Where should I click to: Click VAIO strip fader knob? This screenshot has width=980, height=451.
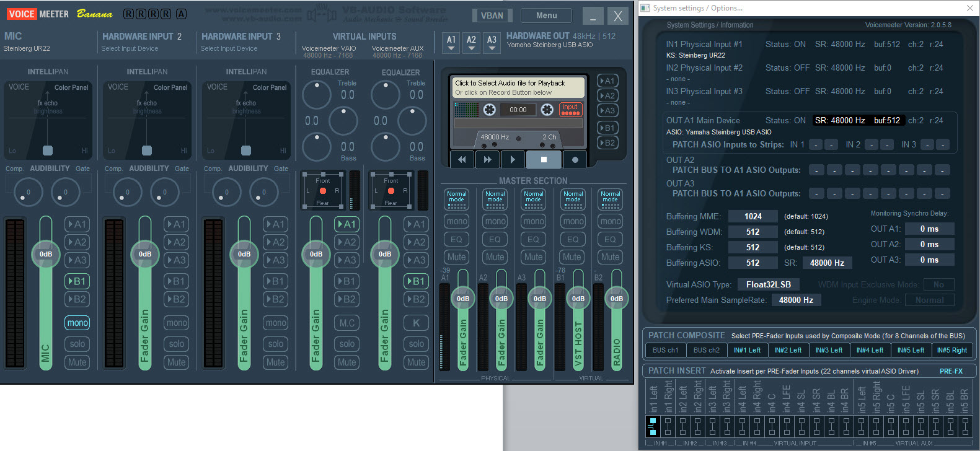tap(316, 254)
